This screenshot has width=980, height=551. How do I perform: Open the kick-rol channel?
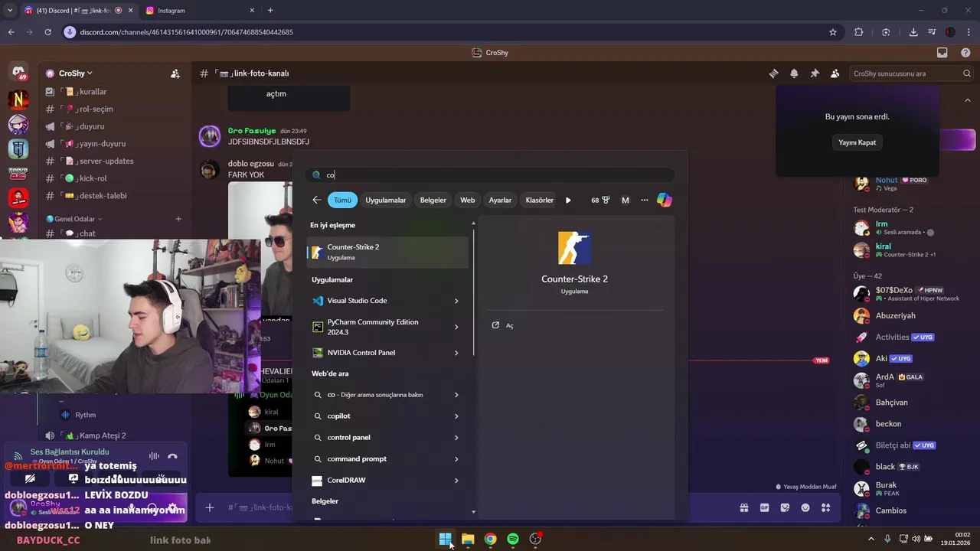tap(84, 178)
